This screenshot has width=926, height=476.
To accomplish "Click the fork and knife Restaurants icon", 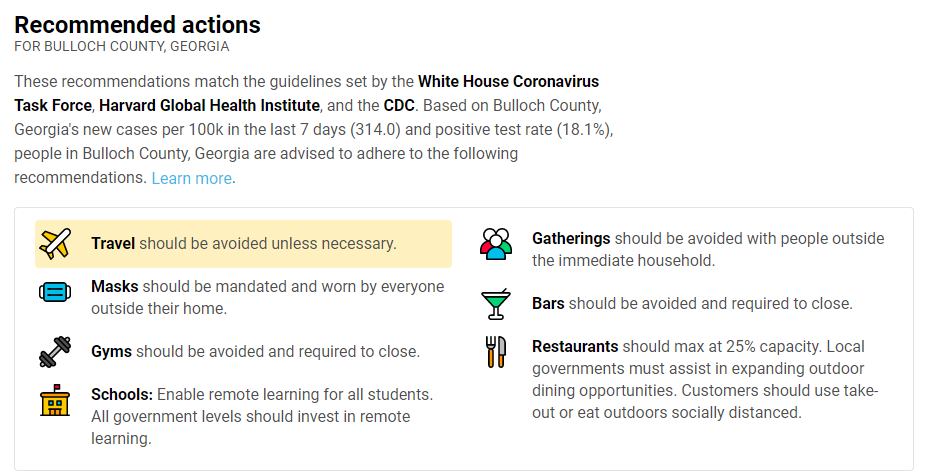I will (496, 352).
